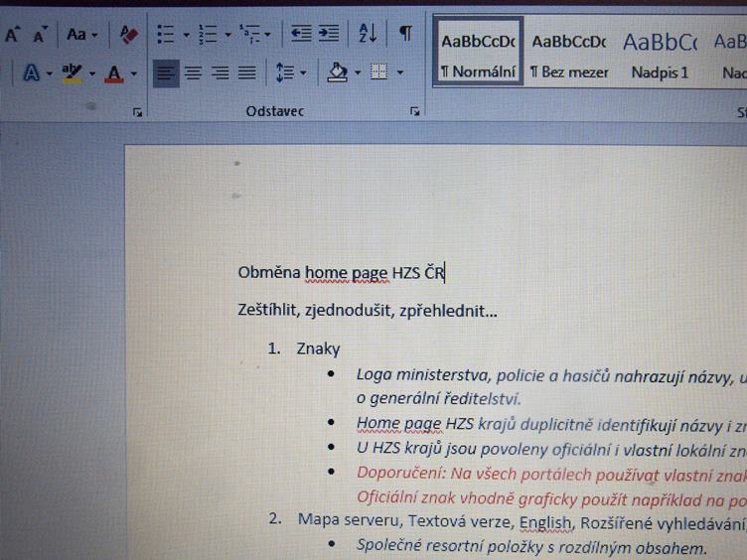
Task: Decrease paragraph indent
Action: click(x=301, y=34)
